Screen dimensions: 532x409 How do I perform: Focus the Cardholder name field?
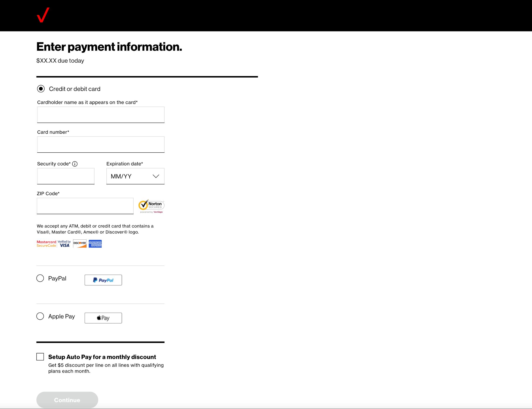(x=101, y=115)
